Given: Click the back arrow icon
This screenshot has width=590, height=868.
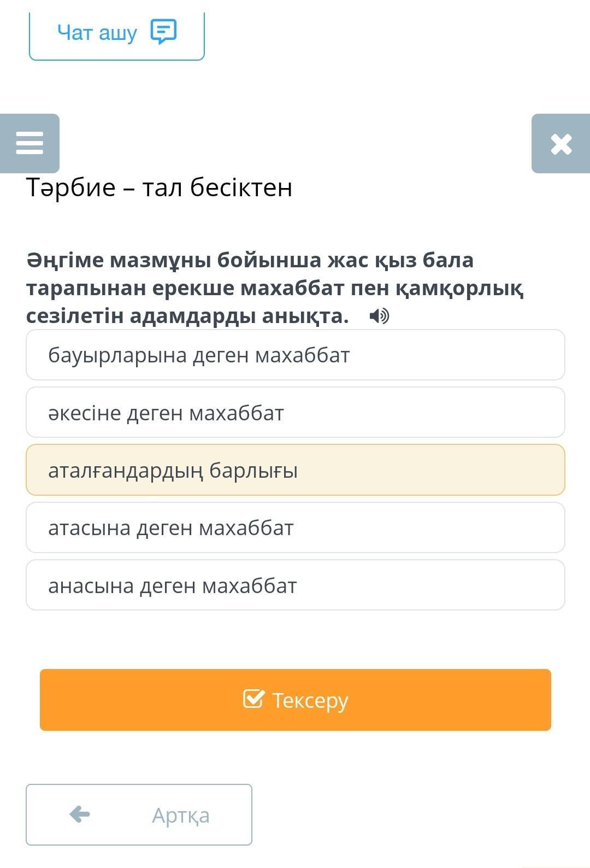Looking at the screenshot, I should point(80,814).
